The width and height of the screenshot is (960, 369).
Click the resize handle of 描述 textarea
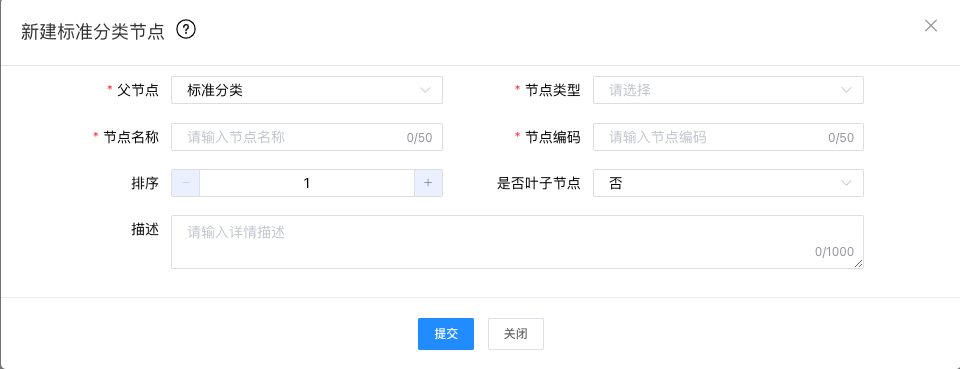click(858, 263)
